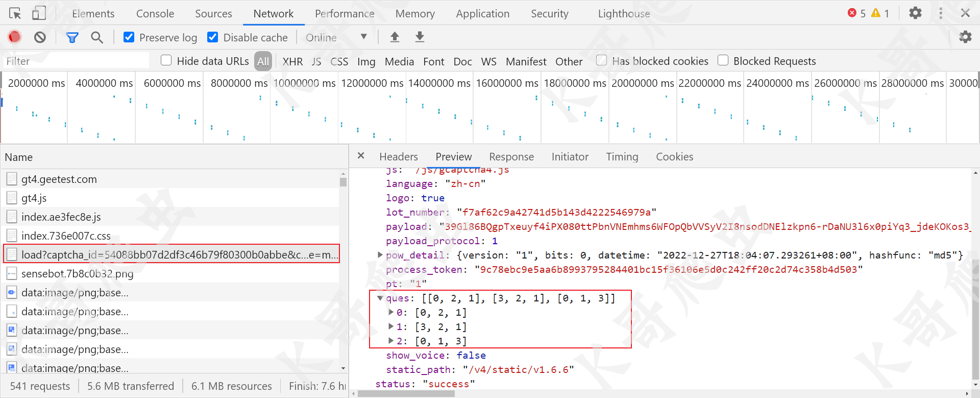Expand the pow_detail object
Viewport: 980px width, 398px height.
click(380, 254)
